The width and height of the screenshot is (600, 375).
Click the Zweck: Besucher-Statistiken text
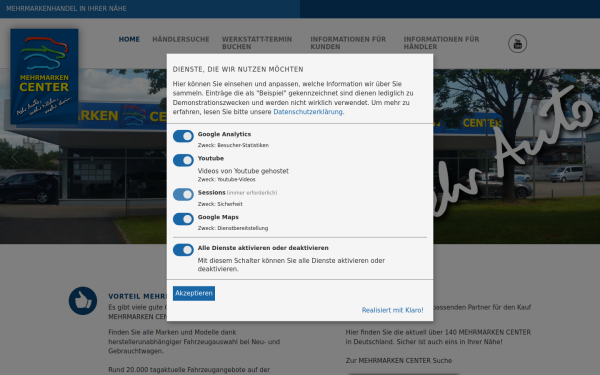[x=233, y=145]
